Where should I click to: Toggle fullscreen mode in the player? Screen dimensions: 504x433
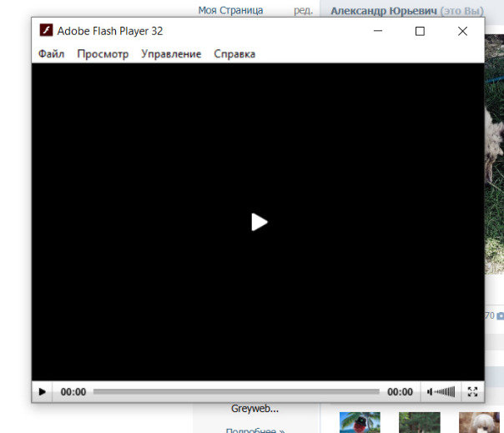tap(472, 391)
